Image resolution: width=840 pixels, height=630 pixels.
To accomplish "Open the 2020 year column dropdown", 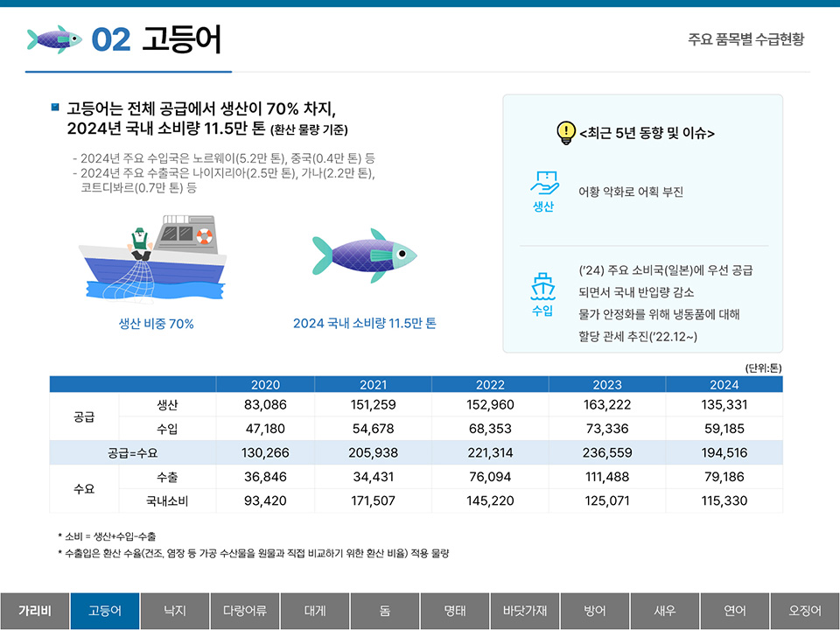I will pyautogui.click(x=267, y=384).
